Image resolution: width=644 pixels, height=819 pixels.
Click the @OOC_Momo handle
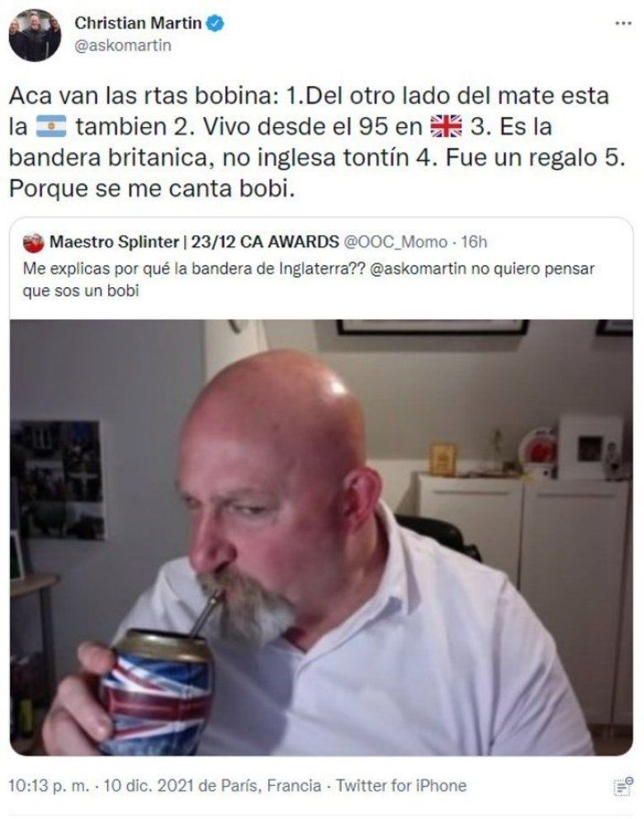(x=395, y=242)
